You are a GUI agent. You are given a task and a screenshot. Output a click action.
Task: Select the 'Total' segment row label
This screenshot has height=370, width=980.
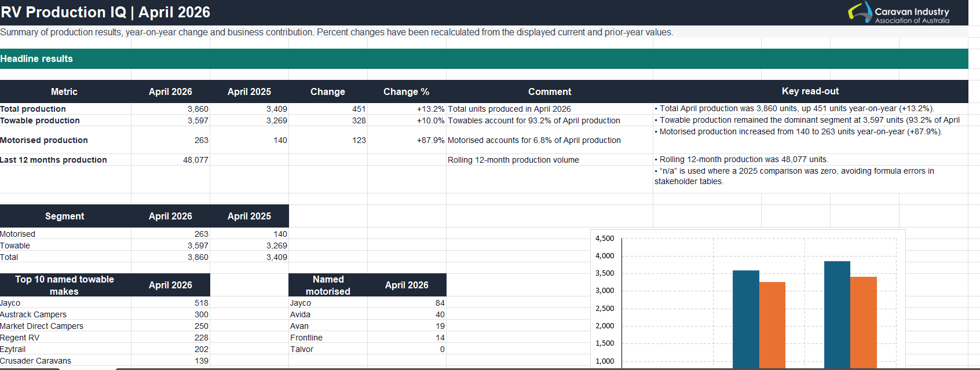pos(9,257)
